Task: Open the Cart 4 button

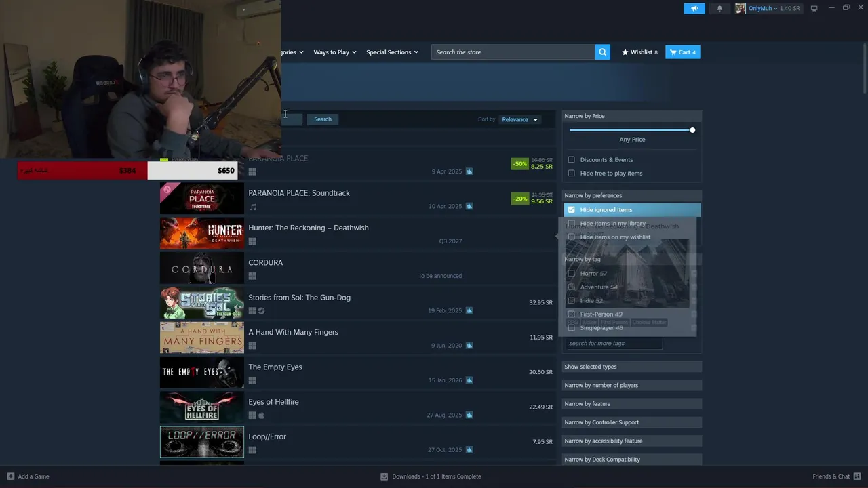Action: point(682,52)
